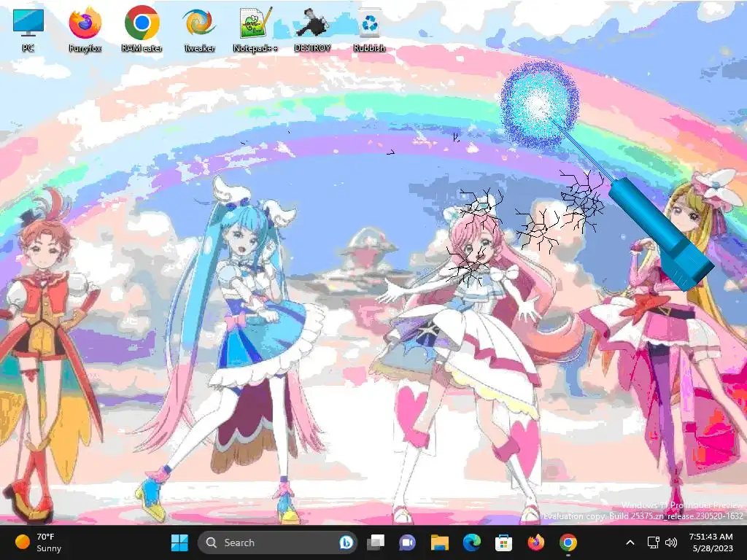Viewport: 747px width, 560px height.
Task: Open the clock showing 7:51:43 AM
Action: pos(712,542)
